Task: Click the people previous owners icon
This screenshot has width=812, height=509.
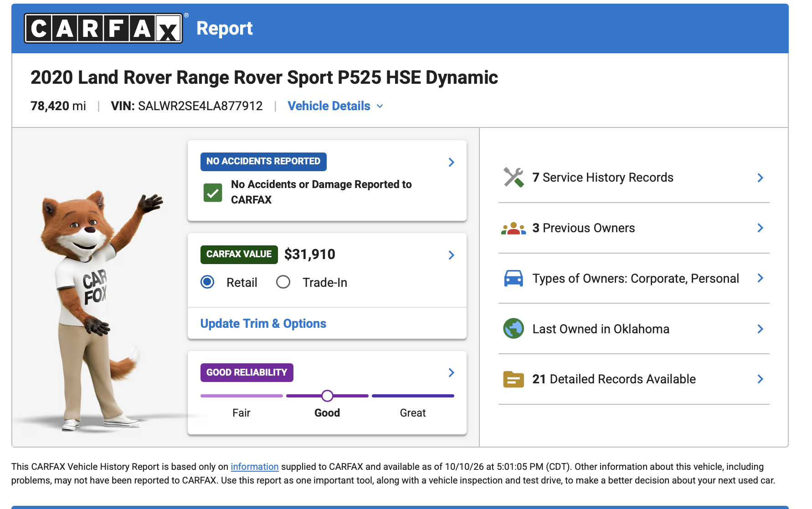Action: 514,228
